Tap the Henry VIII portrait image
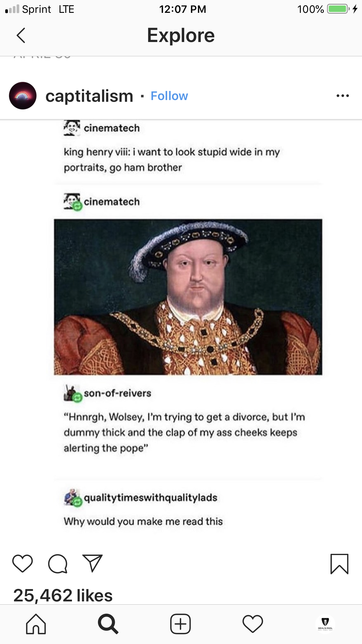Screen dimensions: 362x644 click(x=188, y=297)
